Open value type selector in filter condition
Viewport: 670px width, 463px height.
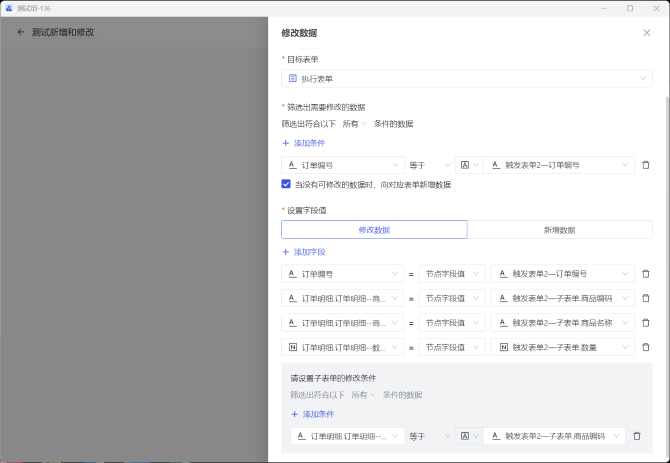(467, 165)
